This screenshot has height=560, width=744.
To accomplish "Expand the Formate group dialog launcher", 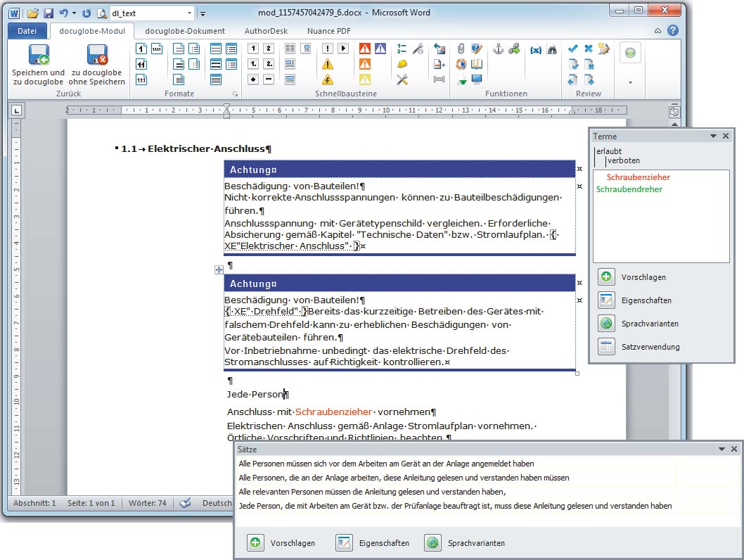I will tap(236, 94).
